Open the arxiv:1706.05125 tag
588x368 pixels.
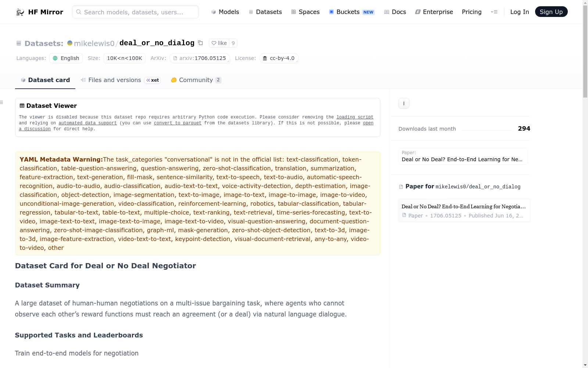tap(200, 58)
